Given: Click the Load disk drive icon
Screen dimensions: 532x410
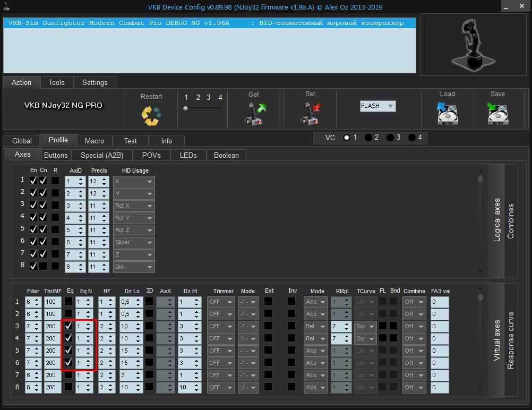Looking at the screenshot, I should (x=448, y=114).
